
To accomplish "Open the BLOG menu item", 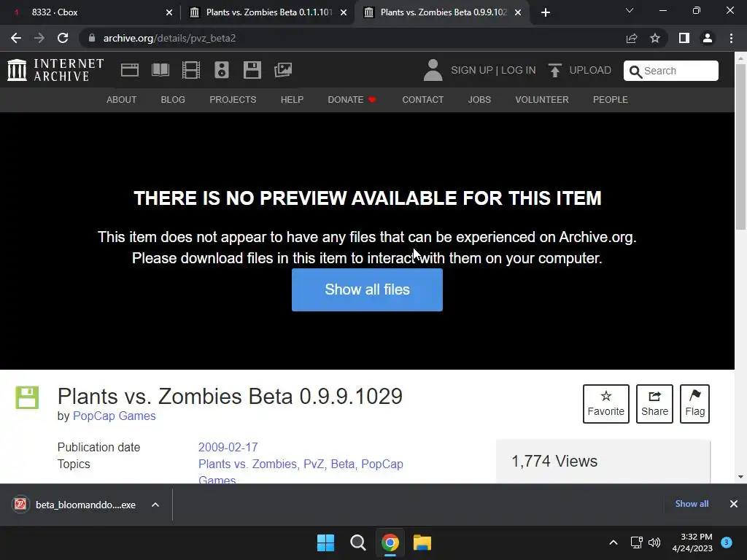I will click(x=173, y=99).
